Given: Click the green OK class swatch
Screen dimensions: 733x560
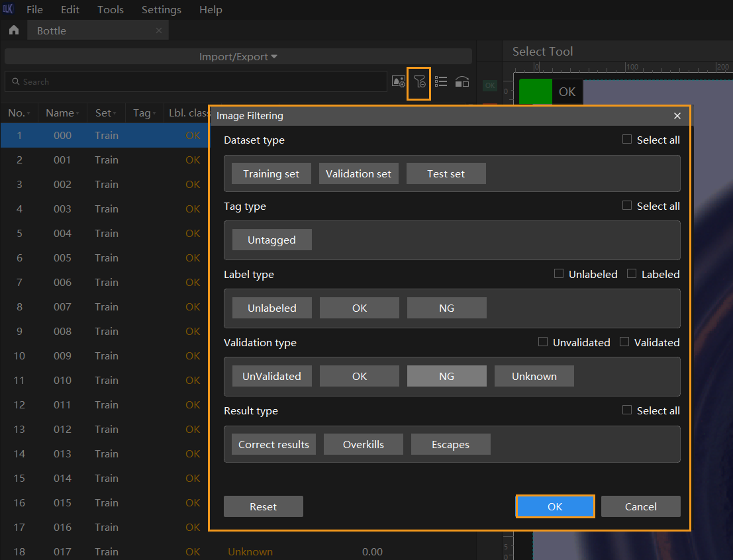Looking at the screenshot, I should coord(536,91).
